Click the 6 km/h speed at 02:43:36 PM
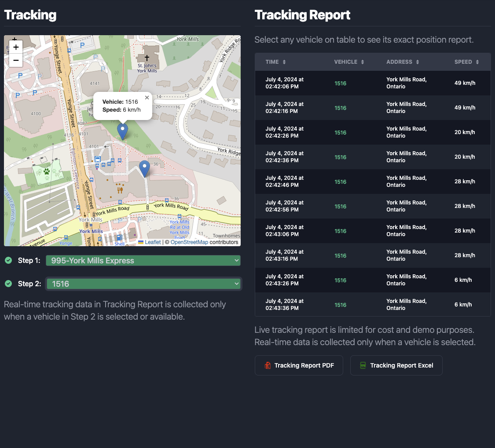 coord(463,304)
